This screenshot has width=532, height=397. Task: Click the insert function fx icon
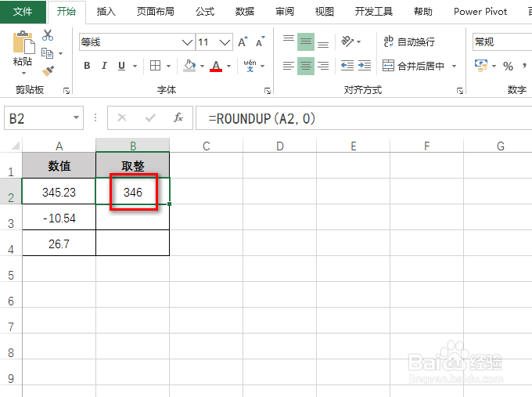tap(178, 117)
